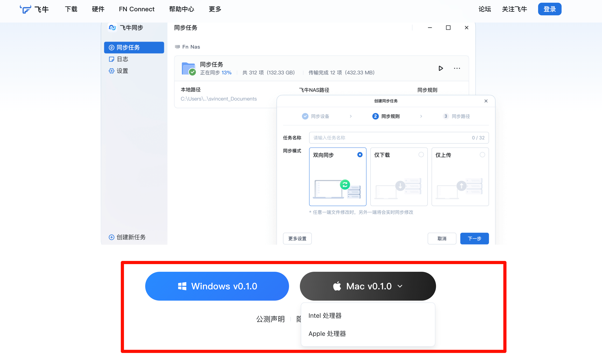Click the 取消 button in dialog
Image resolution: width=602 pixels, height=364 pixels.
coord(442,238)
